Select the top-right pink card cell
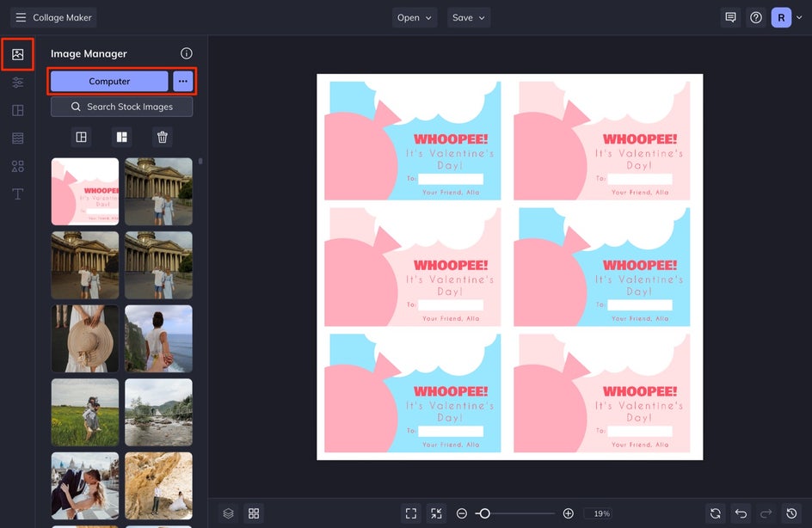Image resolution: width=812 pixels, height=528 pixels. tap(602, 141)
